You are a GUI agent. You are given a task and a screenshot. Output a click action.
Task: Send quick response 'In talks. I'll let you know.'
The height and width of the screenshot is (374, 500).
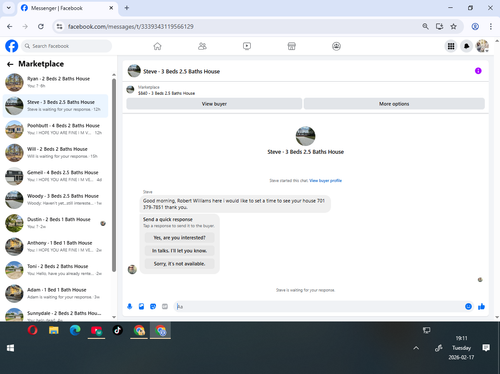[x=179, y=251]
